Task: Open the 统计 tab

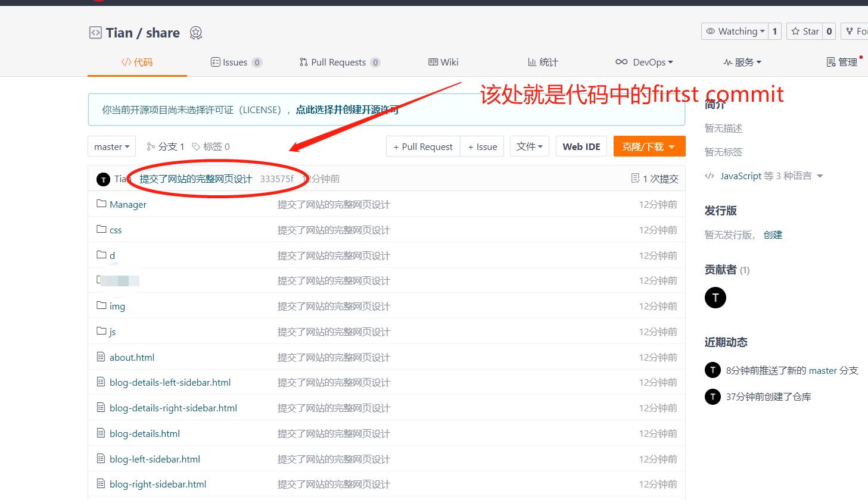Action: 543,62
